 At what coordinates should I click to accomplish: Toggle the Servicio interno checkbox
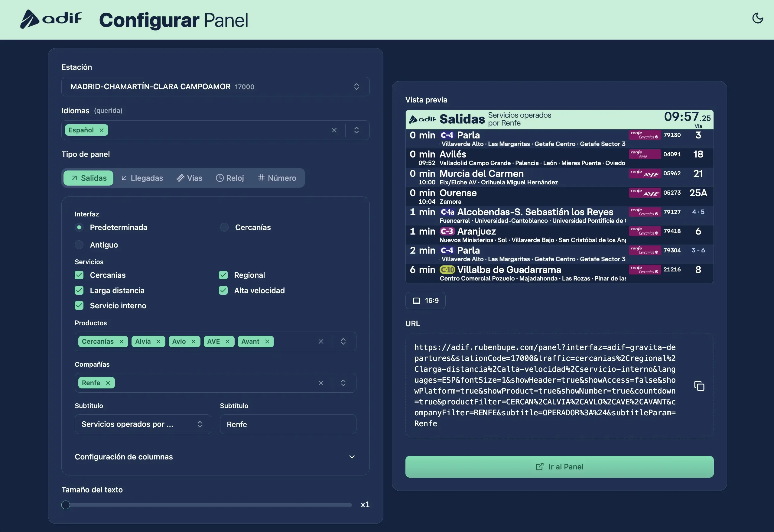point(79,306)
